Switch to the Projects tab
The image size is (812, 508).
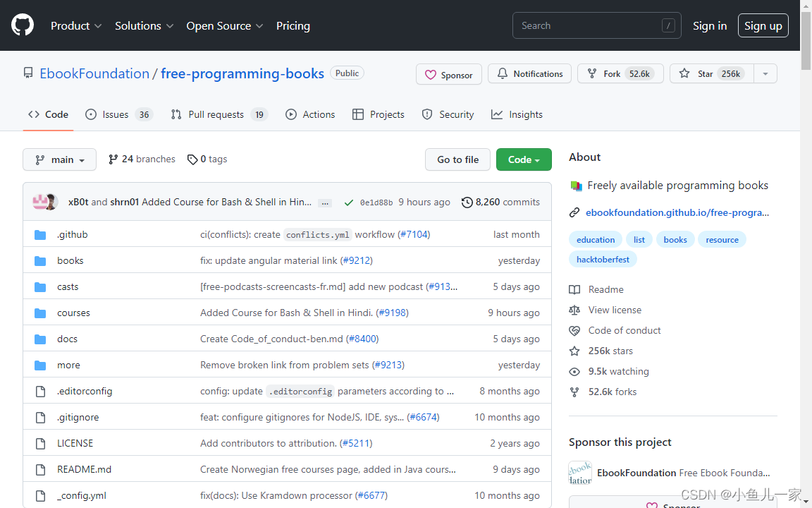coord(378,114)
